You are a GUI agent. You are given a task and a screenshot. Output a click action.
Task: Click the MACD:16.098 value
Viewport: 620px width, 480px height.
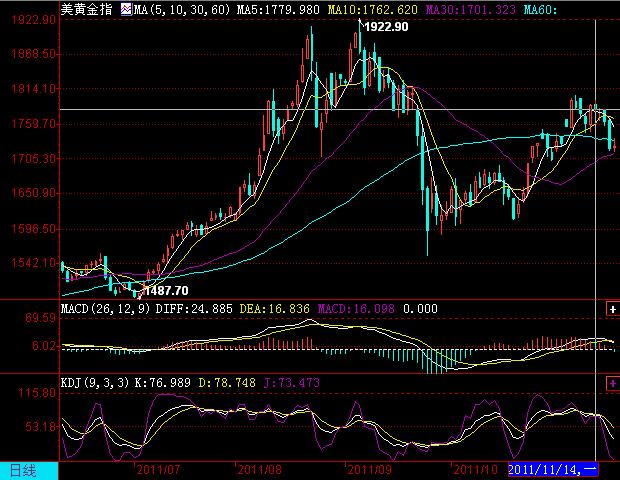(x=356, y=308)
